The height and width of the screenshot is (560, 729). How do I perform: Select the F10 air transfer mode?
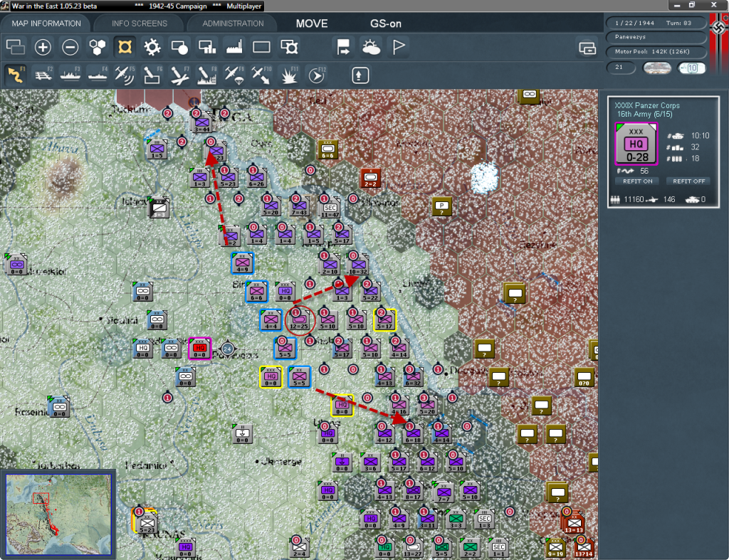coord(261,75)
